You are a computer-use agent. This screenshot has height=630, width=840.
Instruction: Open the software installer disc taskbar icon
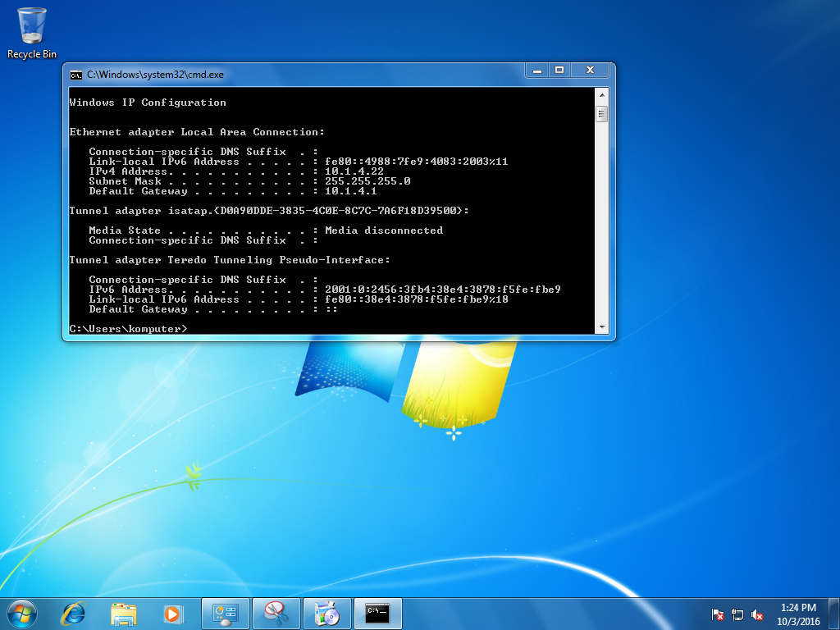pos(327,614)
